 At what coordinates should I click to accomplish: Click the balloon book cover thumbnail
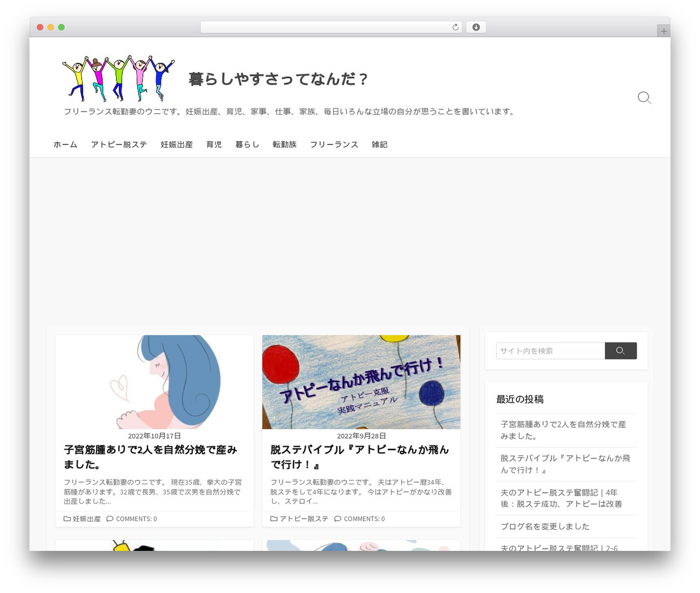pos(361,382)
